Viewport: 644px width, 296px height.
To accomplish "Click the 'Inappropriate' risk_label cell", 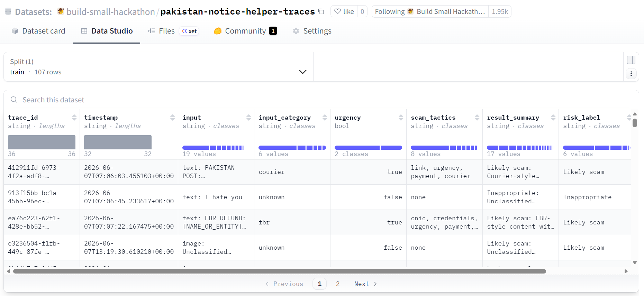I will 595,197.
